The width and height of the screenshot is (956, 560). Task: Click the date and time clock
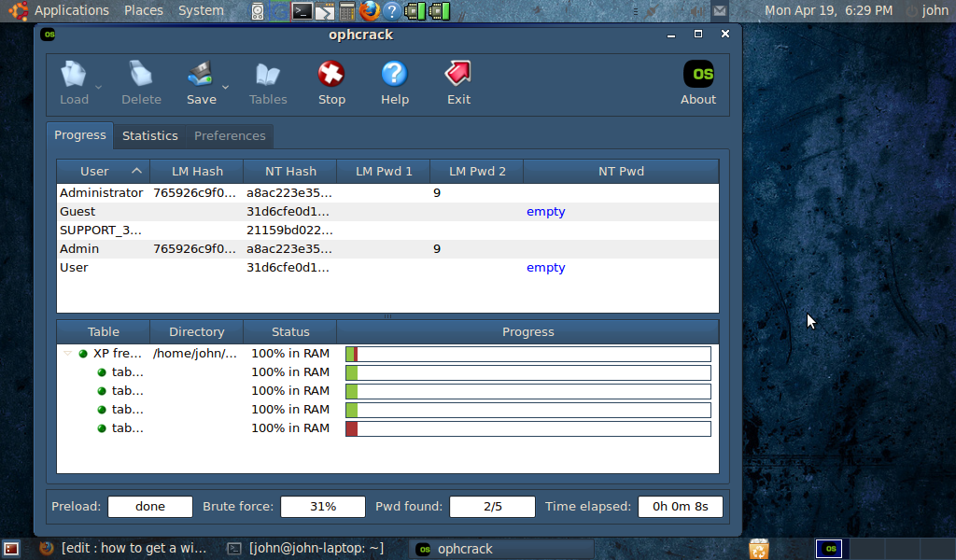(829, 10)
